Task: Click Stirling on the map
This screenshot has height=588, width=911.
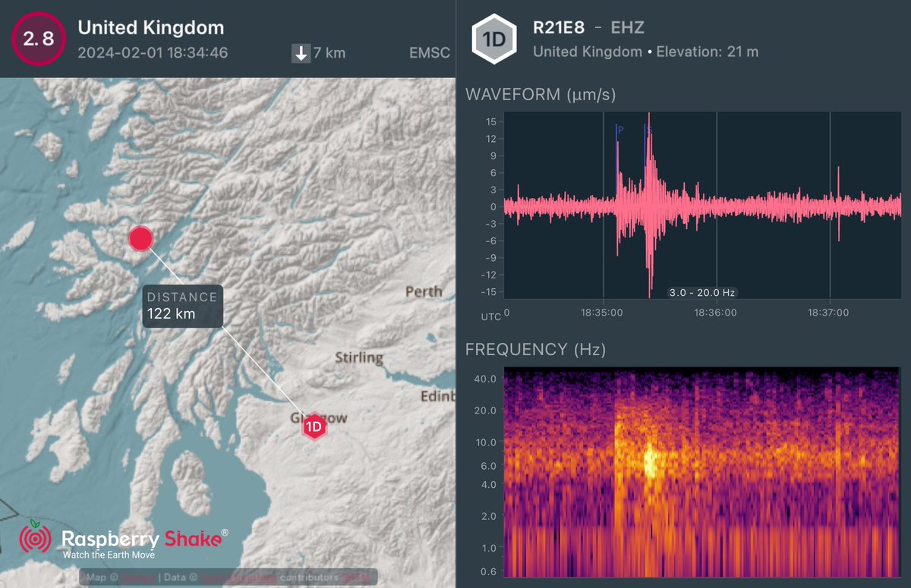Action: [x=360, y=357]
